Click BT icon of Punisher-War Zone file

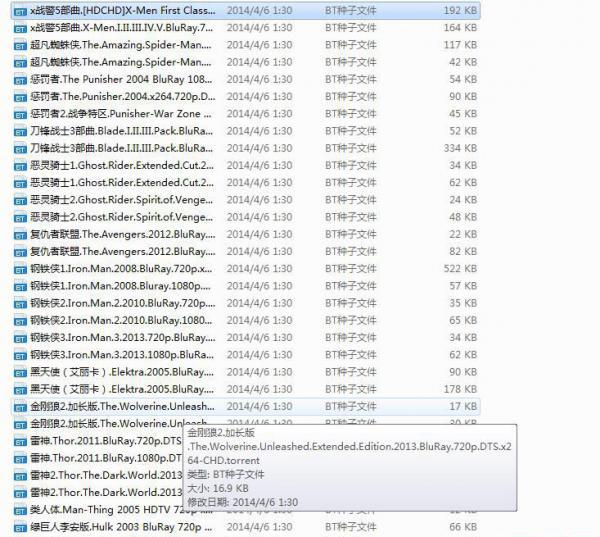point(20,115)
